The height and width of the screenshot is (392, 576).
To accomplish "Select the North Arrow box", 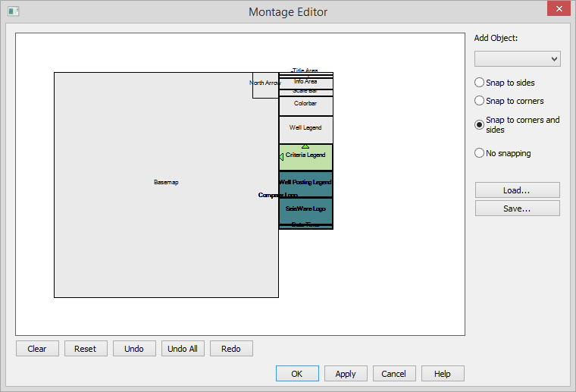I will [x=265, y=85].
